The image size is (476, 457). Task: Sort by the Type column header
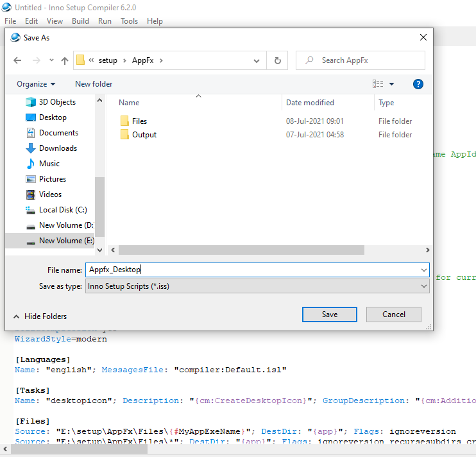[x=386, y=103]
